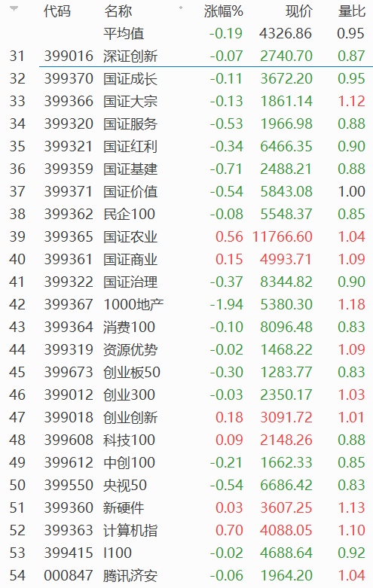Open the 国证农业 index row
This screenshot has height=588, width=373.
tap(187, 236)
